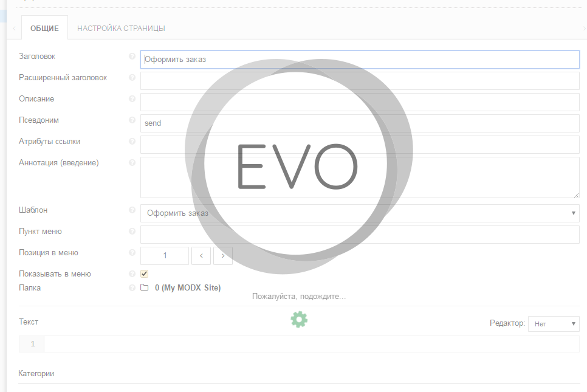Image resolution: width=587 pixels, height=392 pixels.
Task: Click help icon for Аннотация (введение)
Action: point(132,163)
